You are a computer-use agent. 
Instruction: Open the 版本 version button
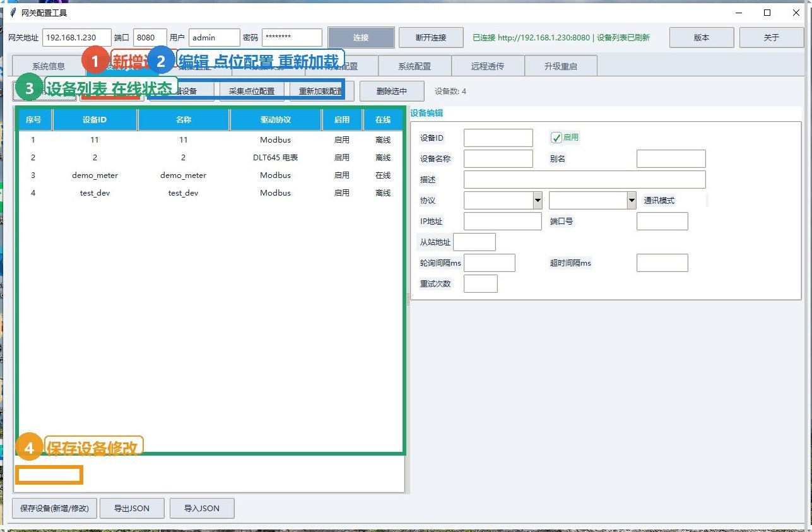[x=702, y=38]
